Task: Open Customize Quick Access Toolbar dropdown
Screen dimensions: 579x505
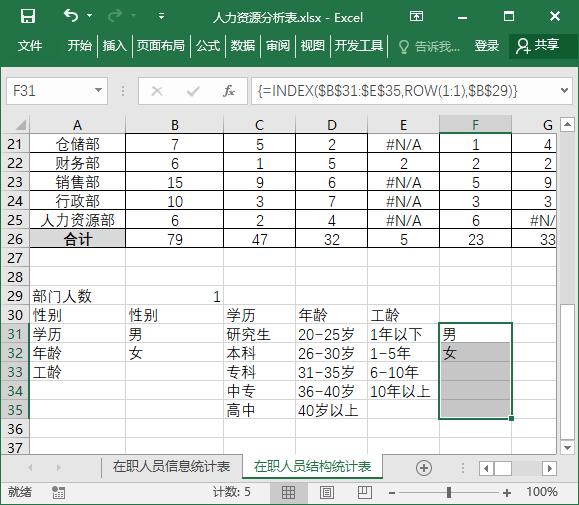Action: click(x=161, y=16)
